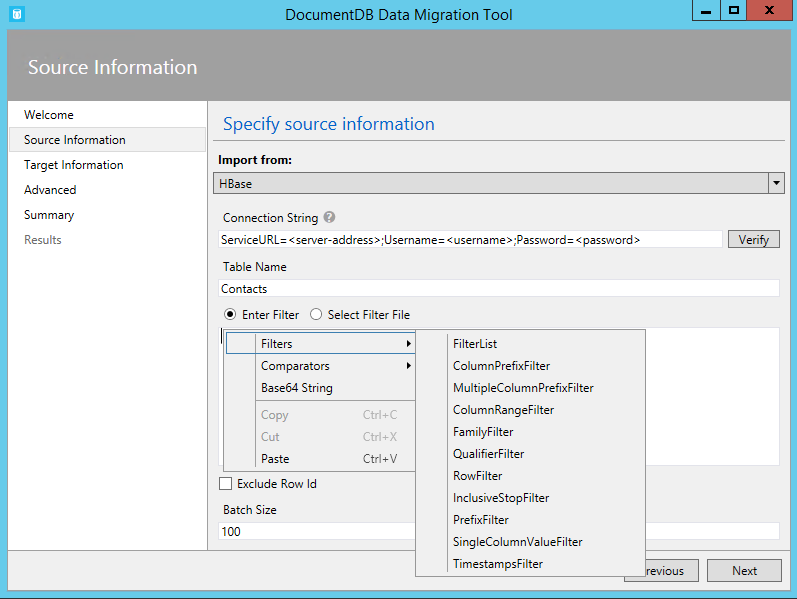Viewport: 797px width, 599px height.
Task: Click the Table Name field
Action: [x=498, y=289]
